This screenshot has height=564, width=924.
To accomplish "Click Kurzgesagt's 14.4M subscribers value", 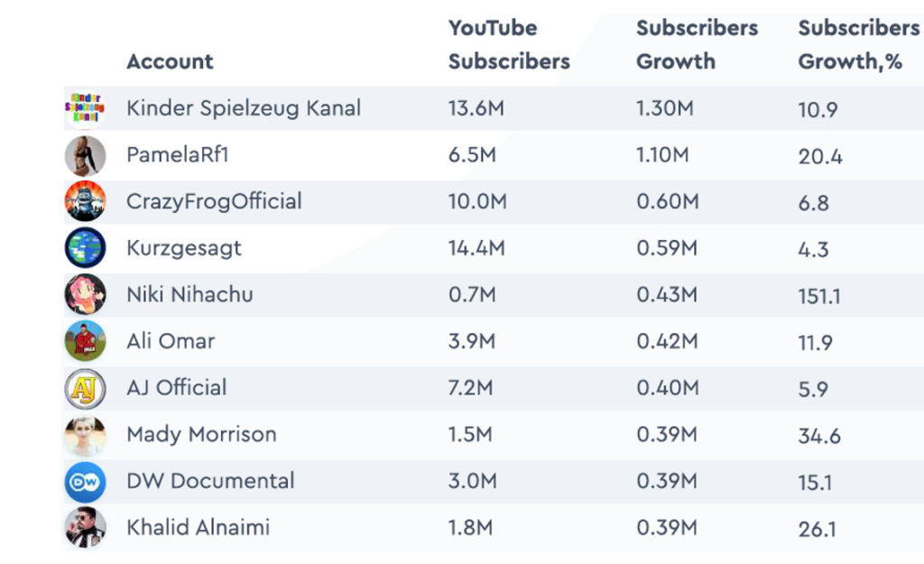I will click(476, 248).
